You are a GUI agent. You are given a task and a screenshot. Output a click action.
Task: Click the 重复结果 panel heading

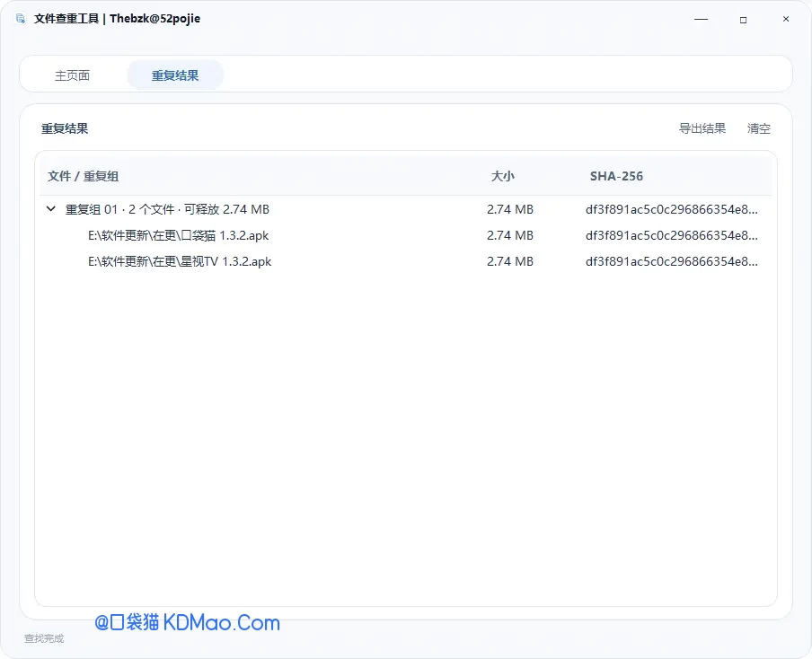point(65,128)
